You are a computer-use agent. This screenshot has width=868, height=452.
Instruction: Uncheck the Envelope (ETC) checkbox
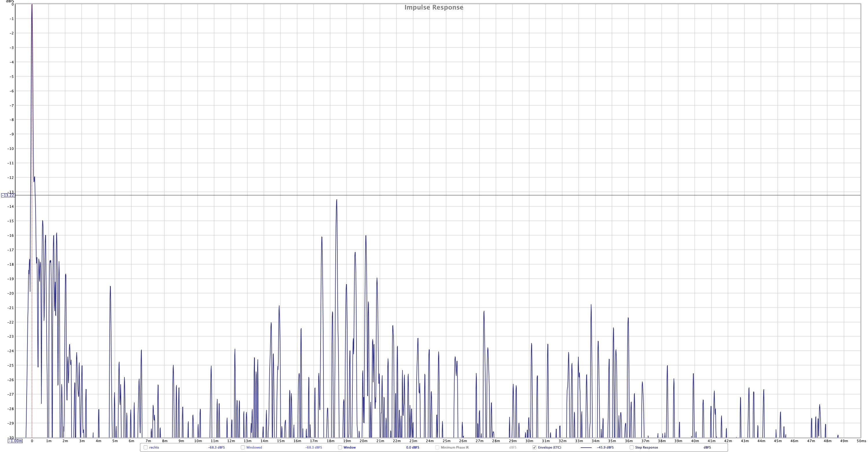pyautogui.click(x=534, y=447)
